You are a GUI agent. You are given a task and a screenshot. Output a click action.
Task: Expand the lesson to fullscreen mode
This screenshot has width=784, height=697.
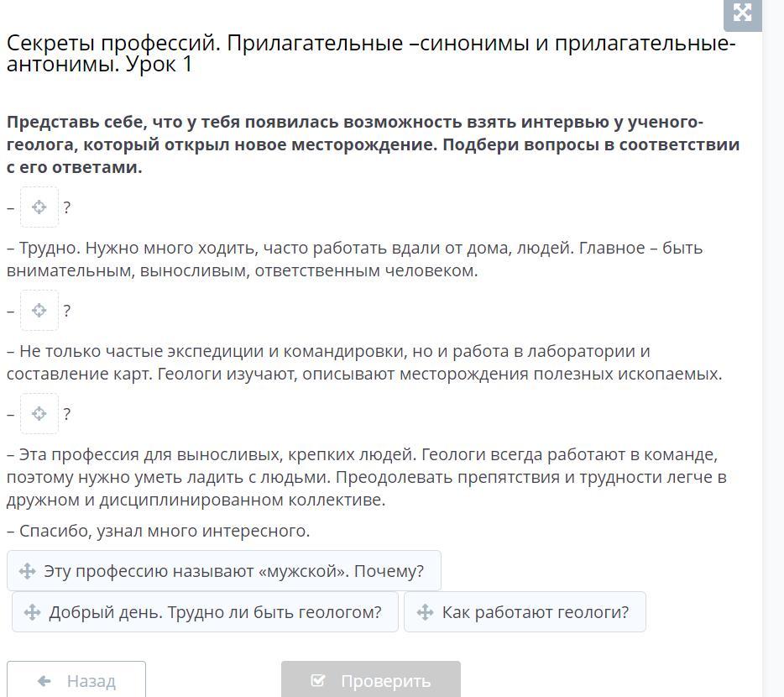(x=743, y=13)
